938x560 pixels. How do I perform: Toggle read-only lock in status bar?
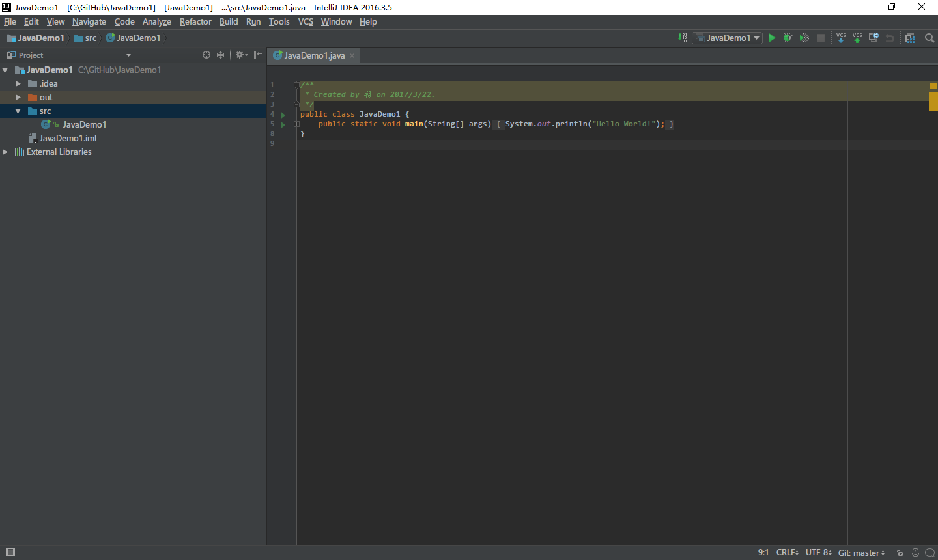900,553
